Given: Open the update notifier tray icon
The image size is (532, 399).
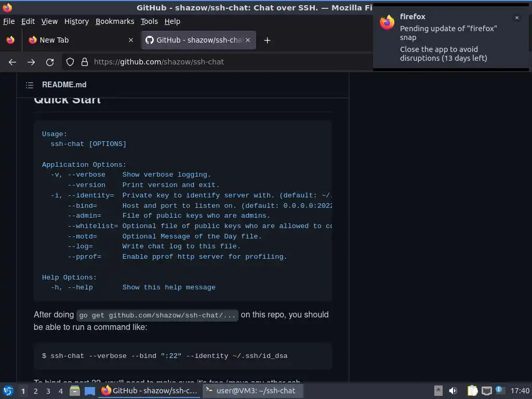Looking at the screenshot, I should (499, 390).
